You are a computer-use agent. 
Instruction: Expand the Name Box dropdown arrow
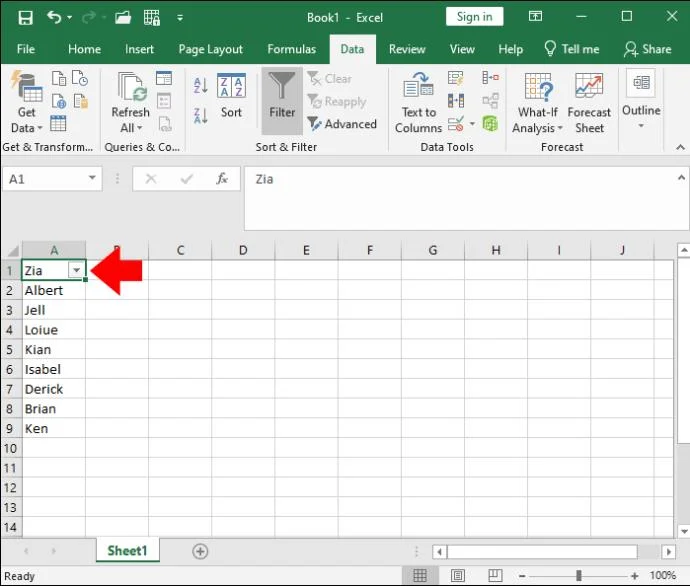click(92, 178)
